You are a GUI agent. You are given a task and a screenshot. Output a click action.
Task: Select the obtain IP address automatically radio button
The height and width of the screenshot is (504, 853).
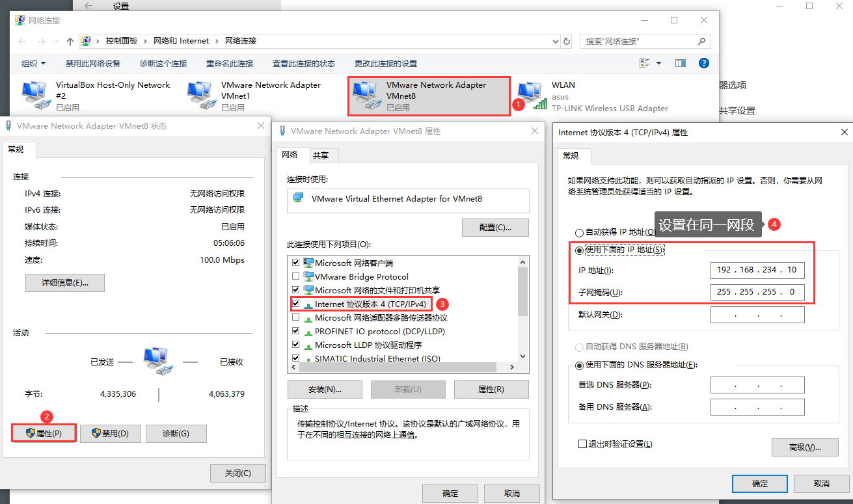pyautogui.click(x=579, y=232)
